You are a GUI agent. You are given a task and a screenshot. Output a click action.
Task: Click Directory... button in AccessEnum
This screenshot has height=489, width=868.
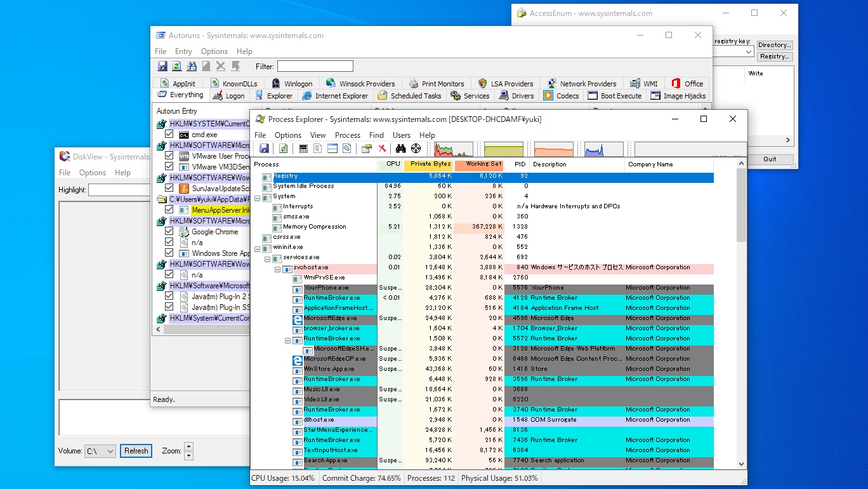[x=774, y=45]
